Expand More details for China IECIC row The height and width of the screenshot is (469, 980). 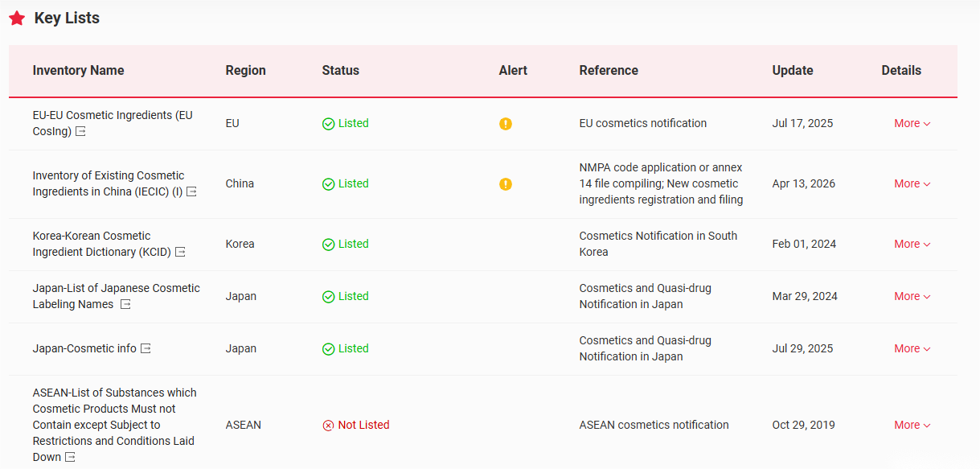pos(912,184)
